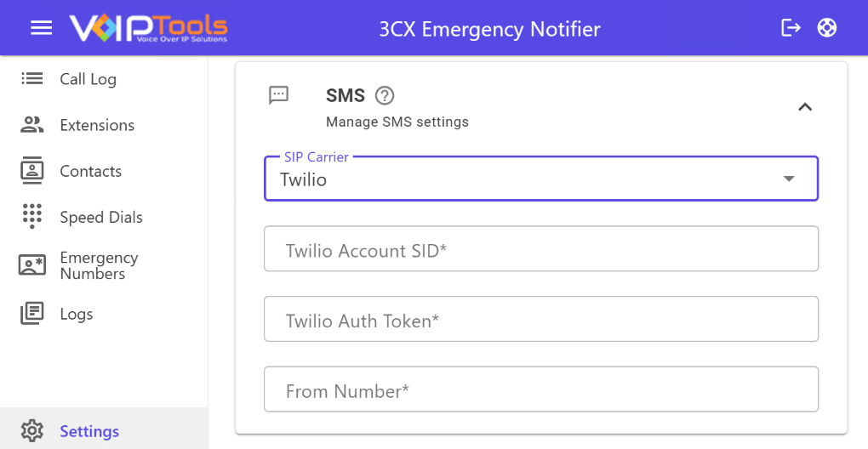The image size is (868, 449).
Task: Select the From Number input field
Action: (541, 391)
